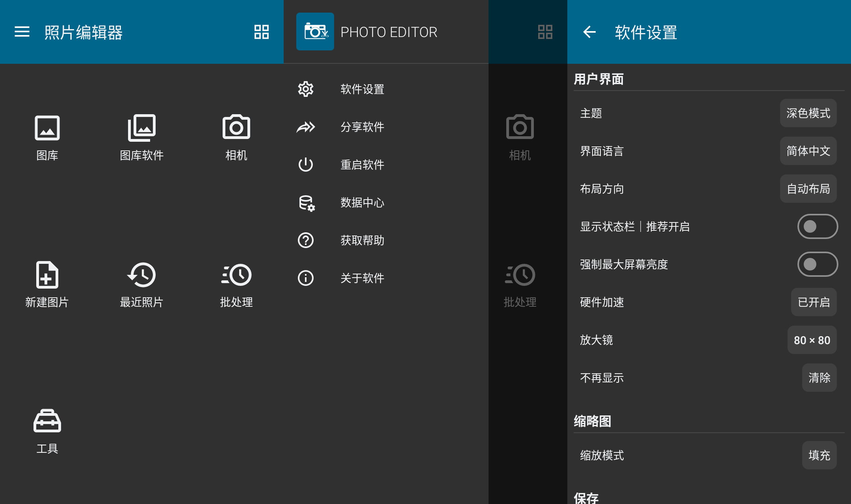851x504 pixels.
Task: Click the grid view icon beside 照片编辑器
Action: tap(262, 32)
